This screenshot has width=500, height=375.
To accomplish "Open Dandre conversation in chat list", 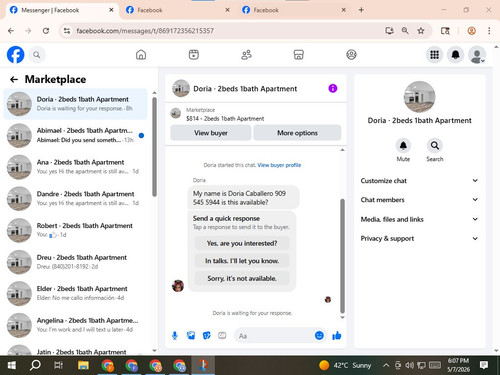I will click(x=75, y=199).
